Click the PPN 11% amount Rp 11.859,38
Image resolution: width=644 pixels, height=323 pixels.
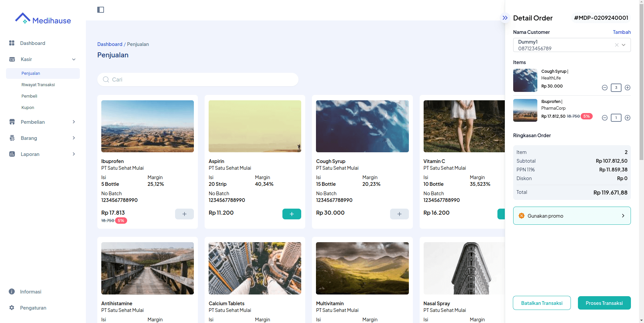tap(613, 170)
